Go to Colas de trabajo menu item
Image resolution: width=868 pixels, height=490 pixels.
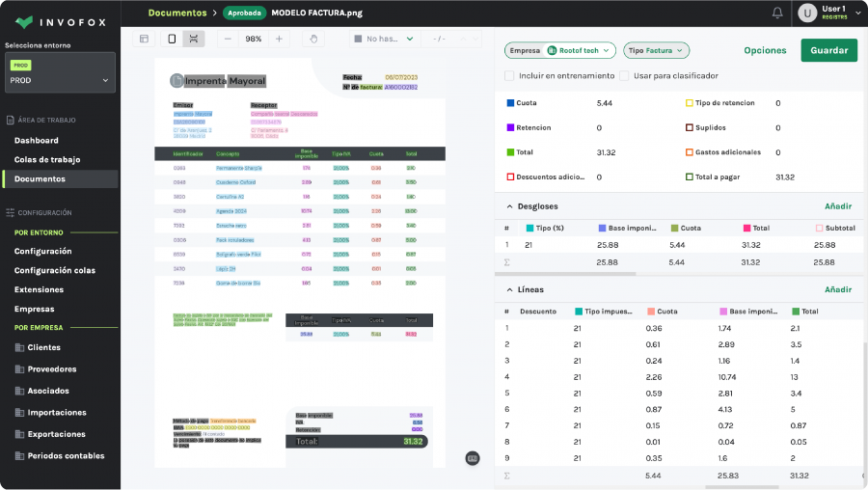[x=47, y=159]
